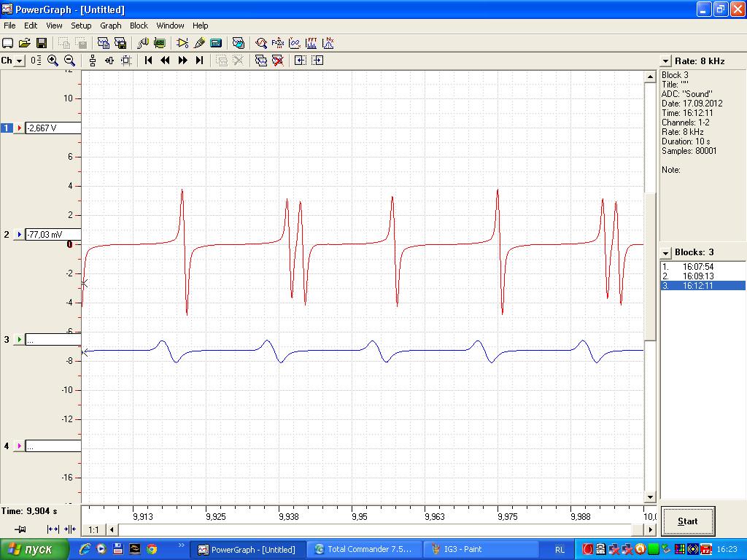
Task: Open the FFT spectrum analysis tool
Action: tap(311, 44)
